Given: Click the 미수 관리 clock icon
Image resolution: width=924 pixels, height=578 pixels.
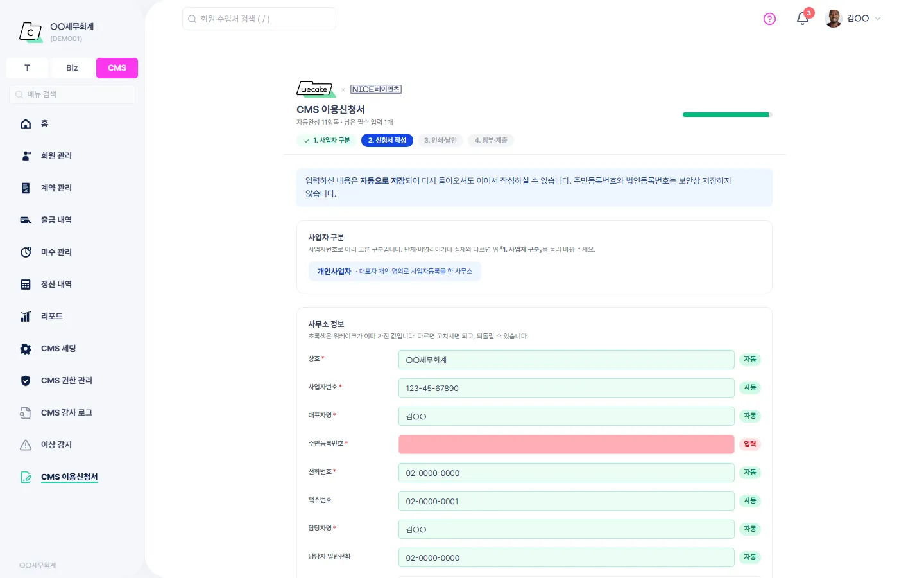Looking at the screenshot, I should [26, 252].
